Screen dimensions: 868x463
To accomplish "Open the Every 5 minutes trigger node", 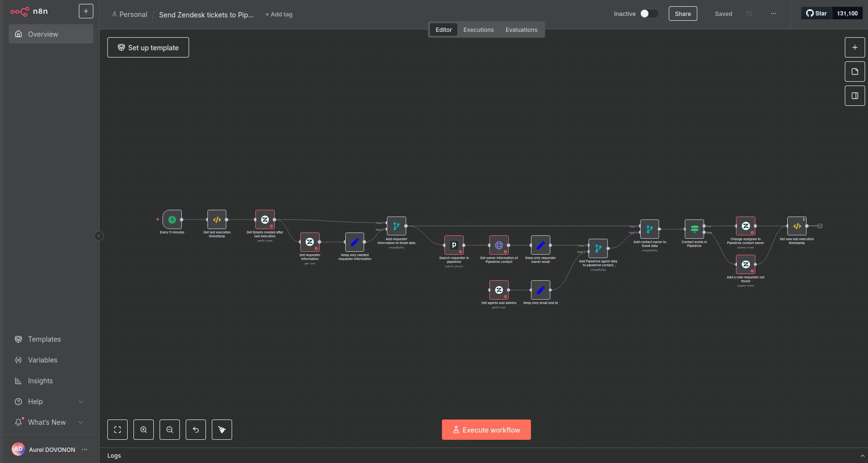I will tap(172, 219).
